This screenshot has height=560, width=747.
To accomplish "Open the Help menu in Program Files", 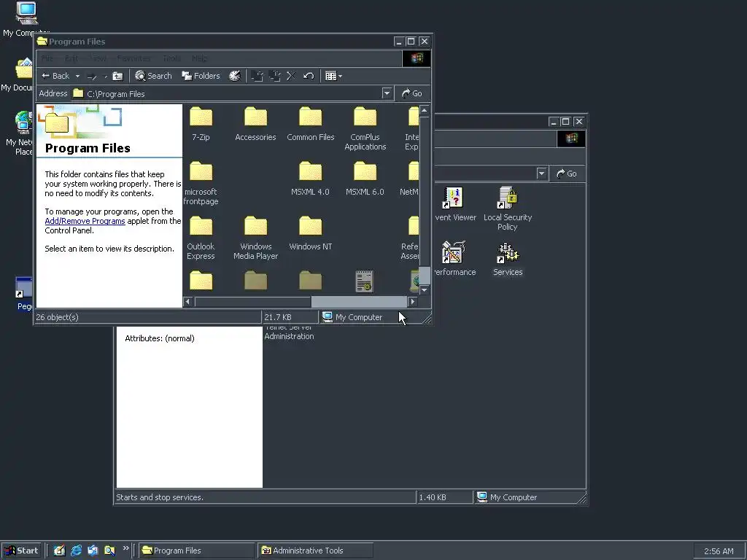I will point(199,58).
